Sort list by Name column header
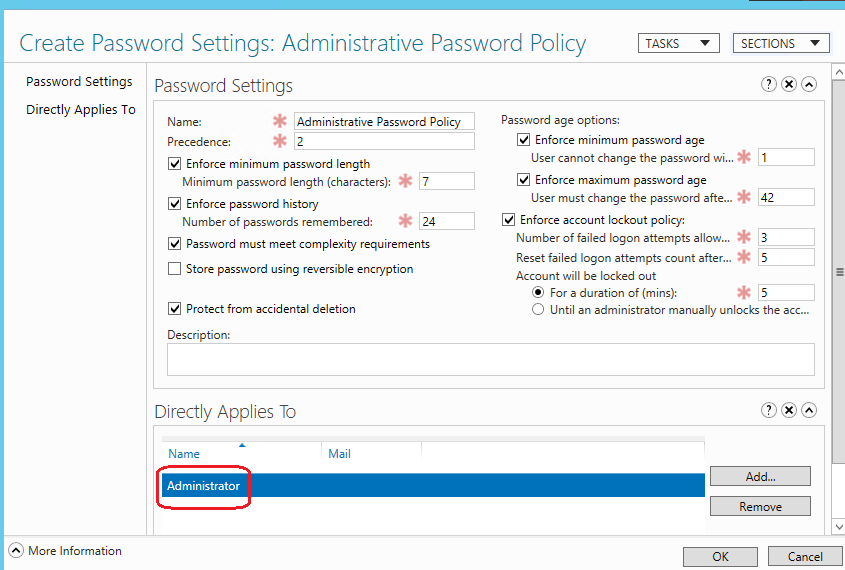The image size is (845, 570). 184,454
